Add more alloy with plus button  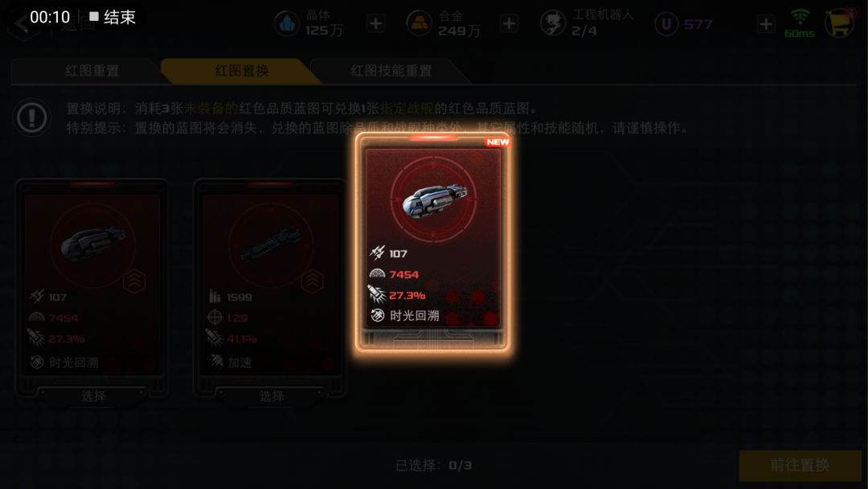point(509,24)
